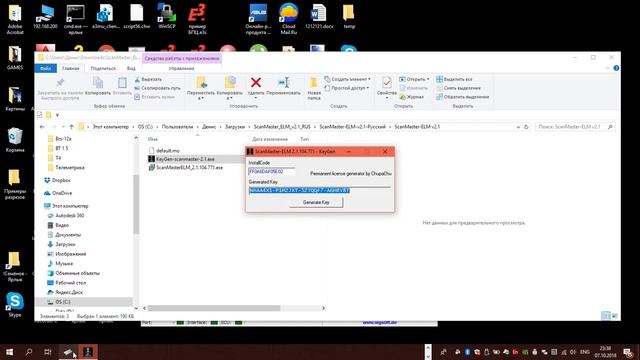Open the Создать элемент dropdown
Image resolution: width=640 pixels, height=360 pixels.
pos(348,79)
